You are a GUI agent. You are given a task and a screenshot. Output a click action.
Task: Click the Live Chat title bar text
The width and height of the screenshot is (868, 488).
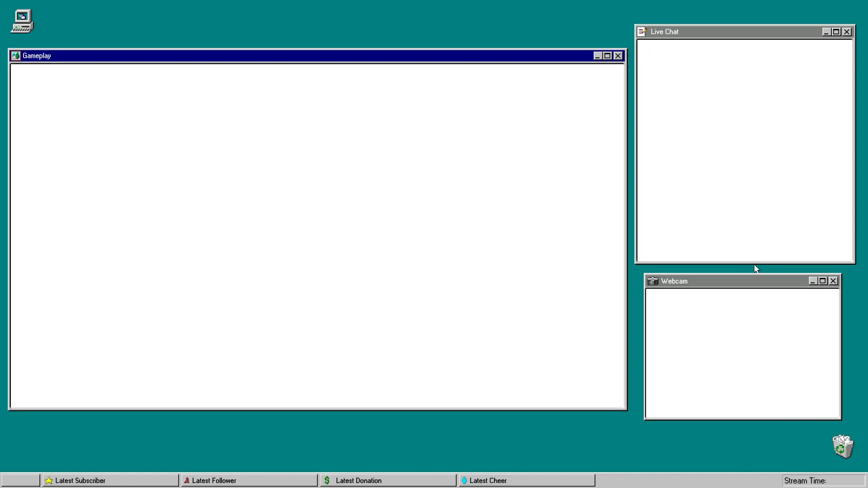tap(665, 32)
